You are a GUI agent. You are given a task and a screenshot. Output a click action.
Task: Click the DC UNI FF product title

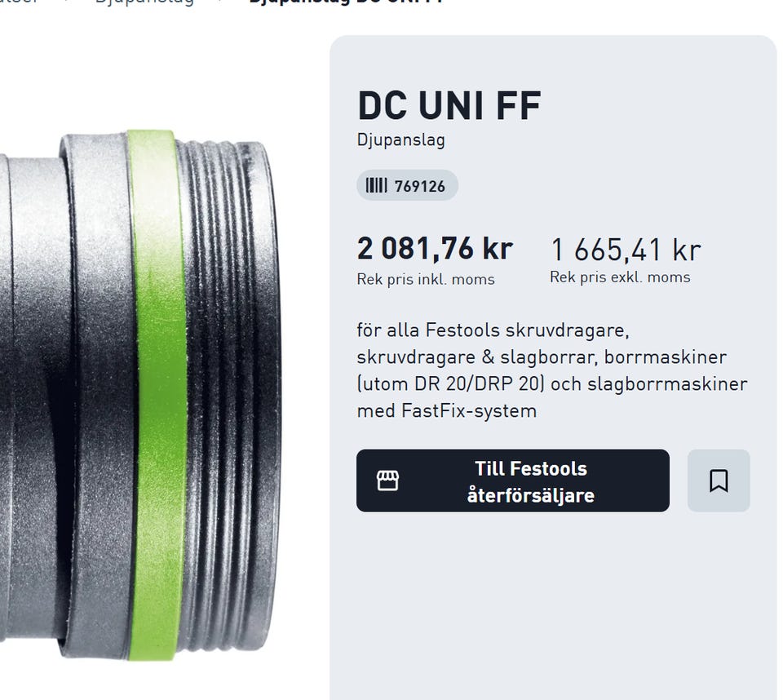(x=449, y=105)
